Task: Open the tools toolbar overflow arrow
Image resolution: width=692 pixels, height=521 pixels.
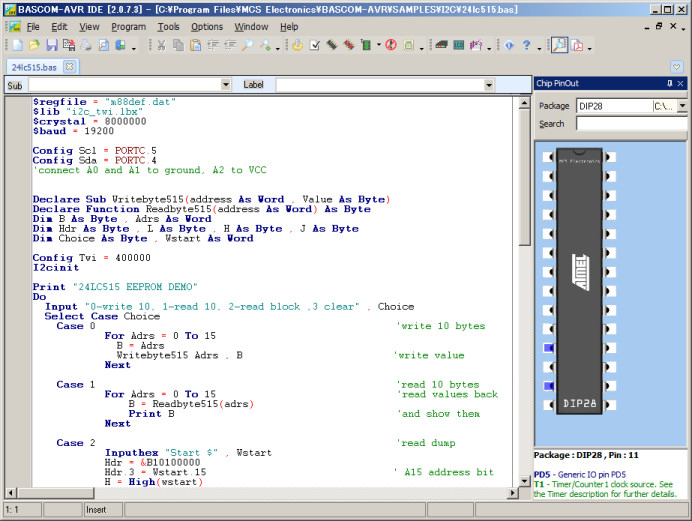Action: point(489,48)
